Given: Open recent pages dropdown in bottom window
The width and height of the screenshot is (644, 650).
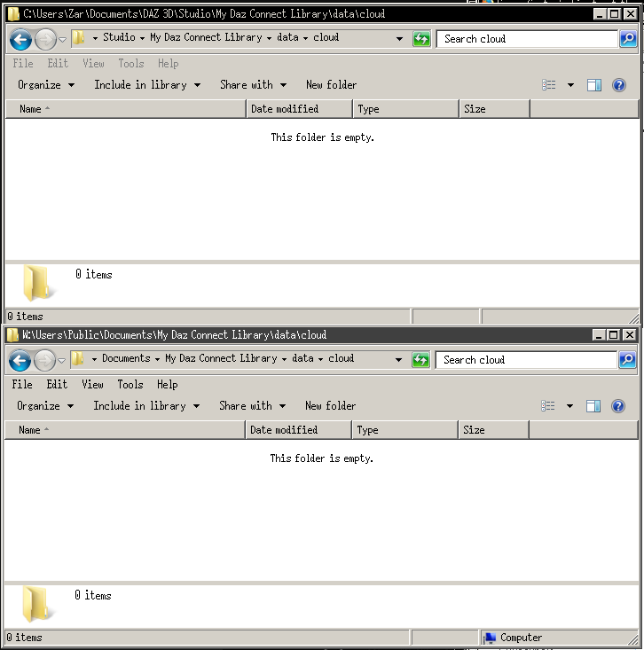Looking at the screenshot, I should pyautogui.click(x=62, y=361).
